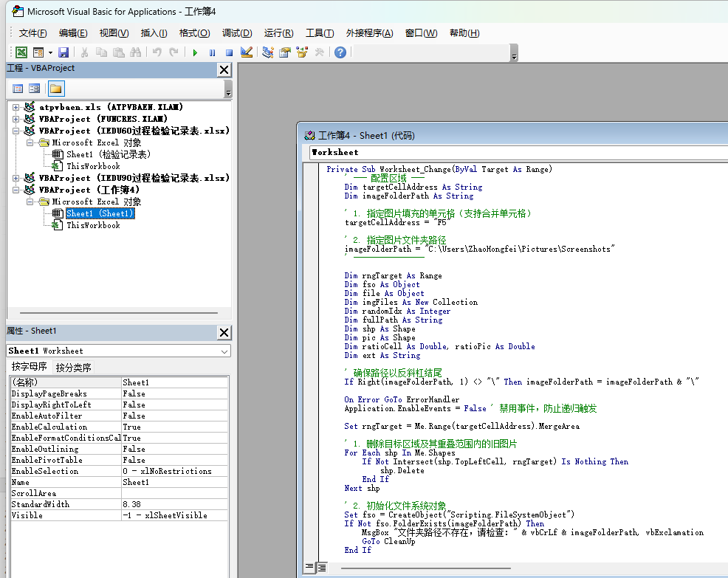728x578 pixels.
Task: Expand the atpvbaen.xls project node
Action: [x=16, y=107]
